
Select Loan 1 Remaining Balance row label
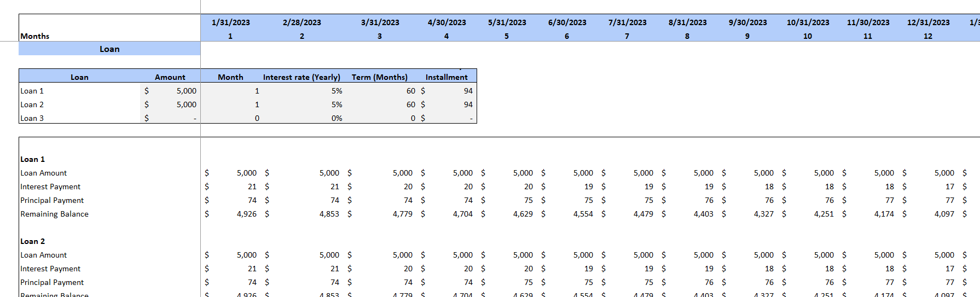54,214
